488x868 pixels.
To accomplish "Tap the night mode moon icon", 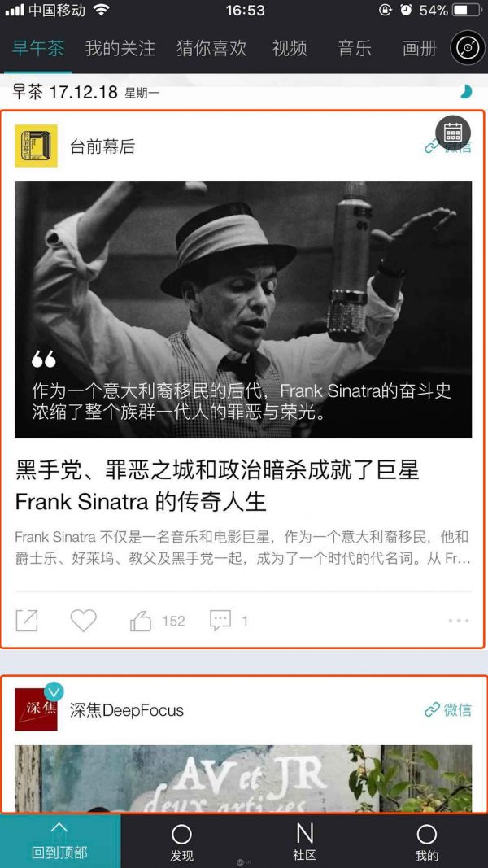I will [466, 92].
